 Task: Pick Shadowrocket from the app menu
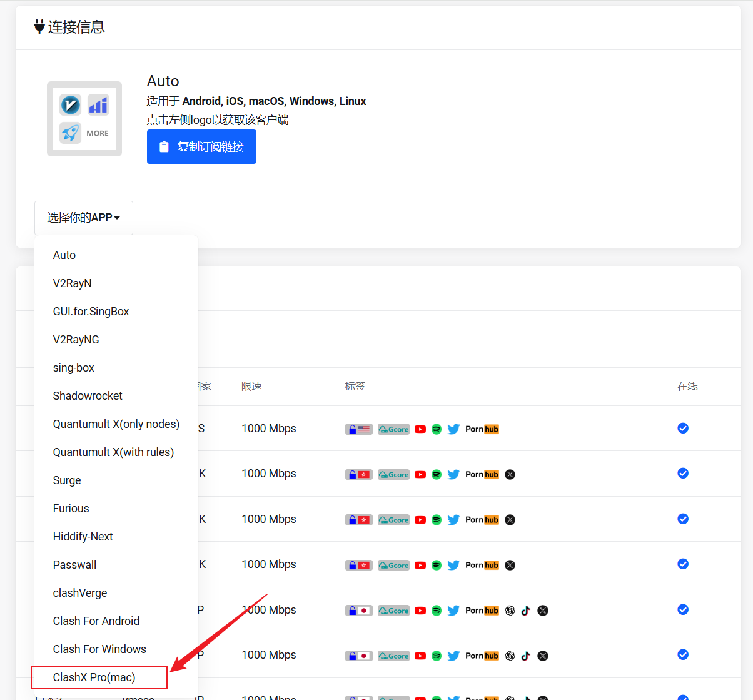[116, 396]
